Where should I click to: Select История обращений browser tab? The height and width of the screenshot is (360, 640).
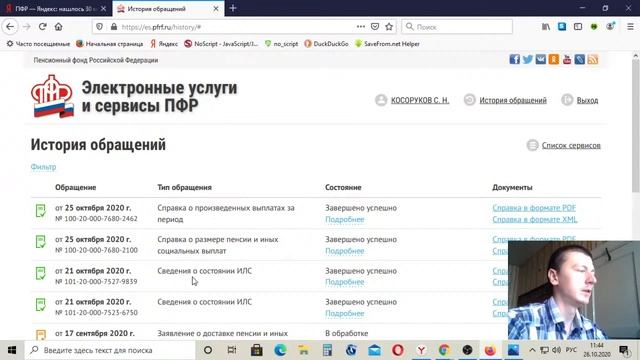163,9
